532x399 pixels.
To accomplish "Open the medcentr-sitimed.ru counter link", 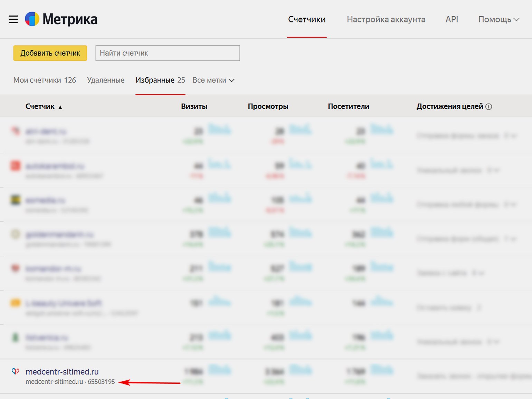I will pos(62,372).
